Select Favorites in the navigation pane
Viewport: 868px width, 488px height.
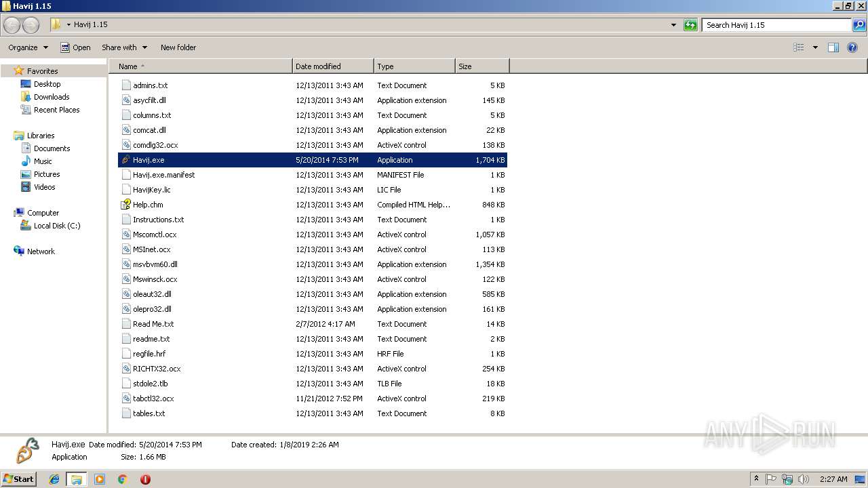42,71
